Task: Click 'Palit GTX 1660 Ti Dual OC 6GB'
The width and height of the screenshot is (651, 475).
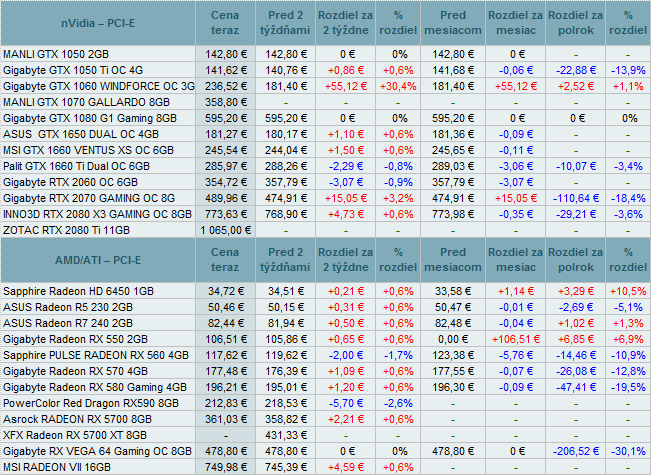Action: (76, 166)
